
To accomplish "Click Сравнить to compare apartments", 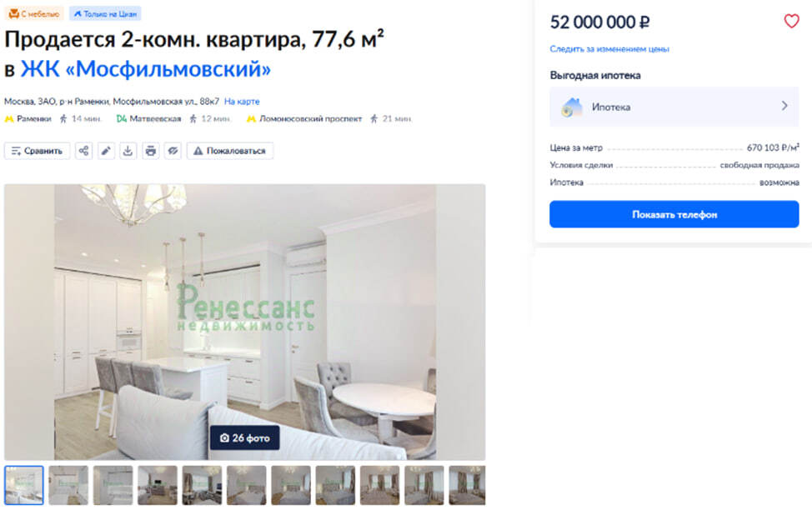I will (38, 151).
